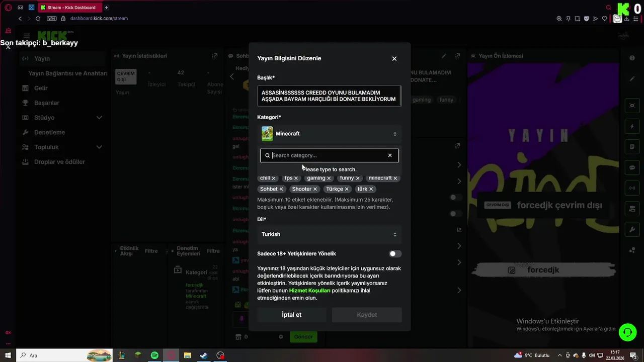This screenshot has width=644, height=362.
Task: Remove the minecraft tag
Action: tap(395, 178)
